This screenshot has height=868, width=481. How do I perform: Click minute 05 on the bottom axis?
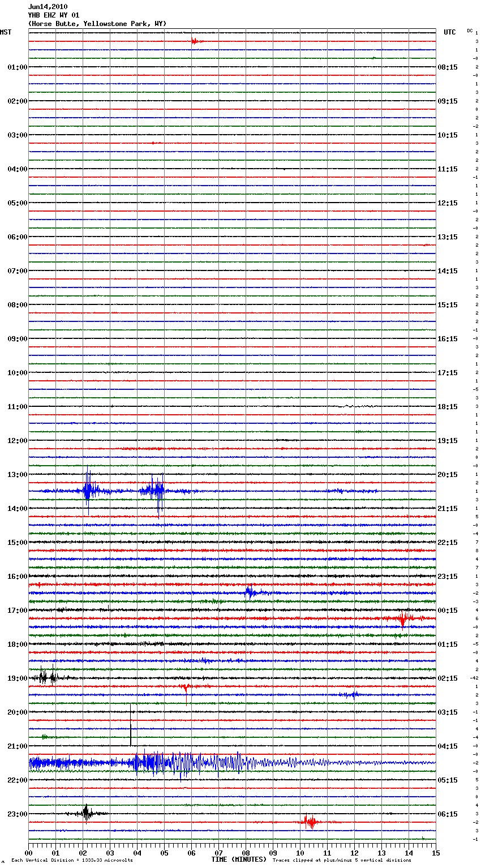point(164,853)
